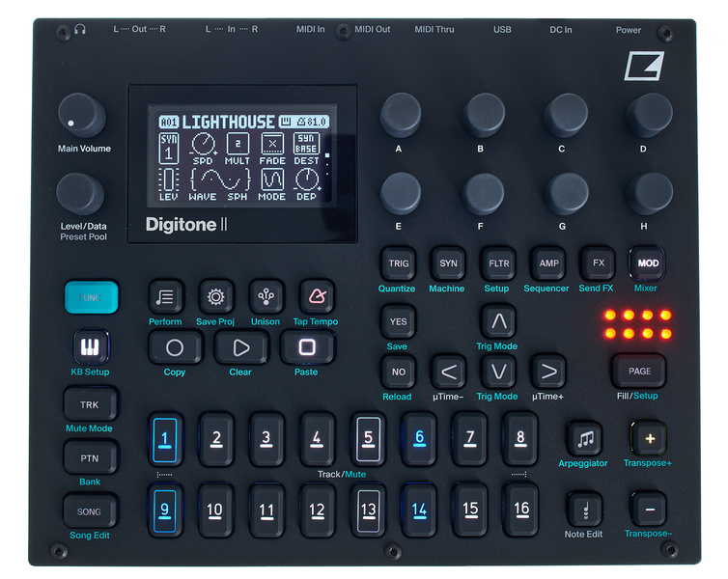Hold the FUNC button
Image resolution: width=728 pixels, height=579 pixels.
(91, 297)
